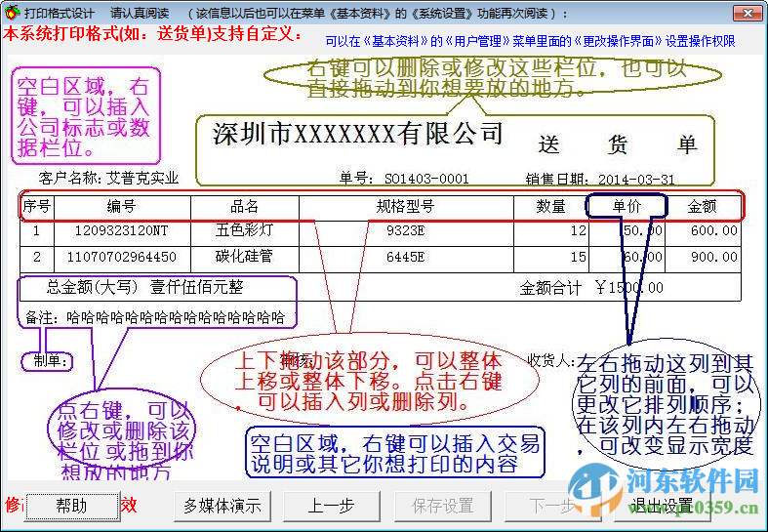Click the 下一步 next step button

tap(552, 506)
